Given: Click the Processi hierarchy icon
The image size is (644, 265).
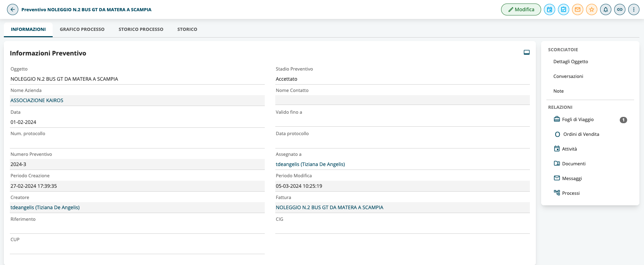Looking at the screenshot, I should tap(557, 193).
